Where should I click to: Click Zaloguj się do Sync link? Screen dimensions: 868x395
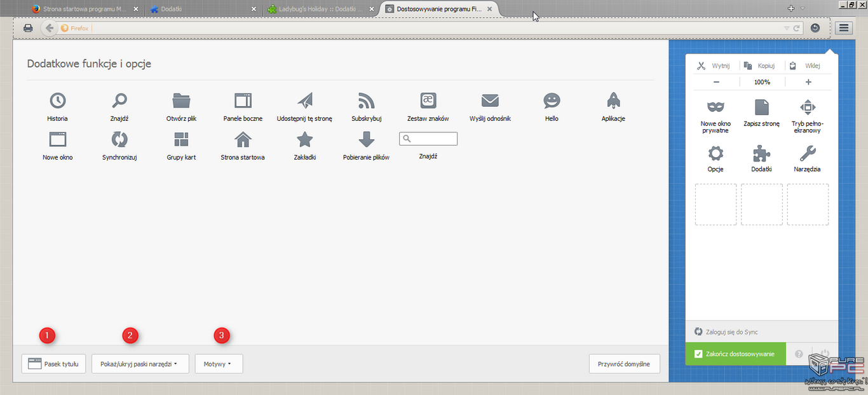click(731, 332)
